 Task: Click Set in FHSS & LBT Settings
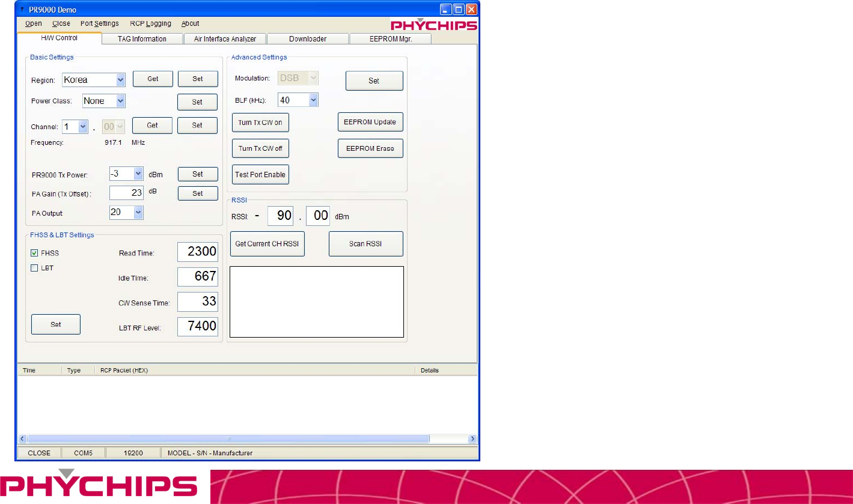pos(56,324)
